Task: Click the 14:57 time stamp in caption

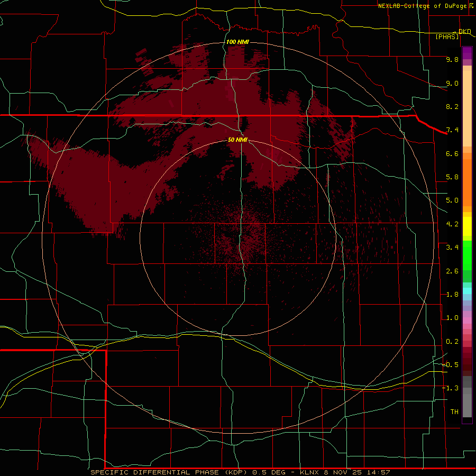Action: point(378,472)
